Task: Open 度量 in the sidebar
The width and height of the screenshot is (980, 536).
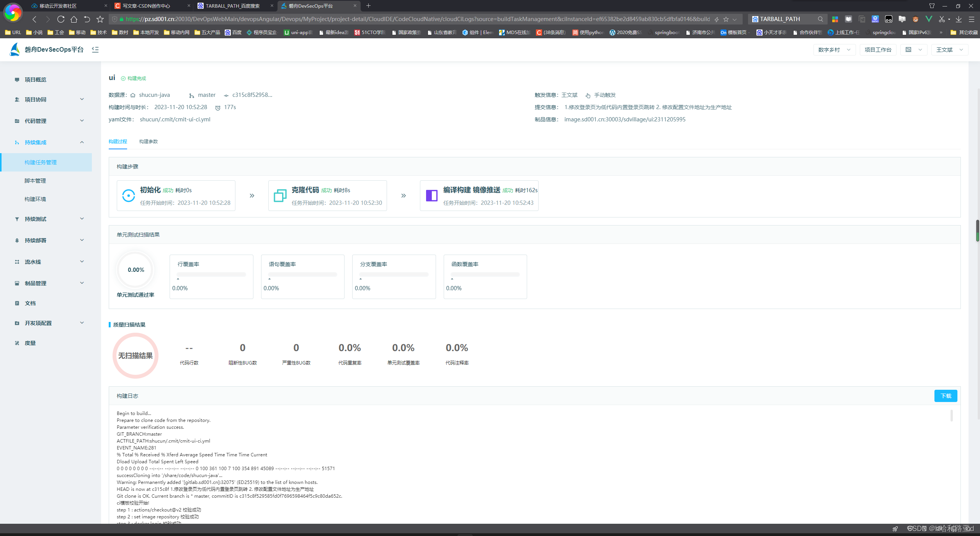Action: point(30,343)
